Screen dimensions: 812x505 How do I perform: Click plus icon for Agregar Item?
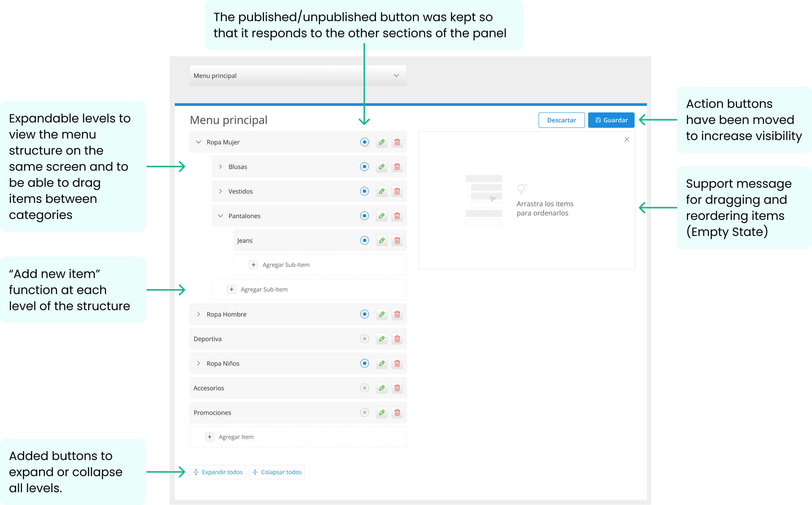point(210,437)
